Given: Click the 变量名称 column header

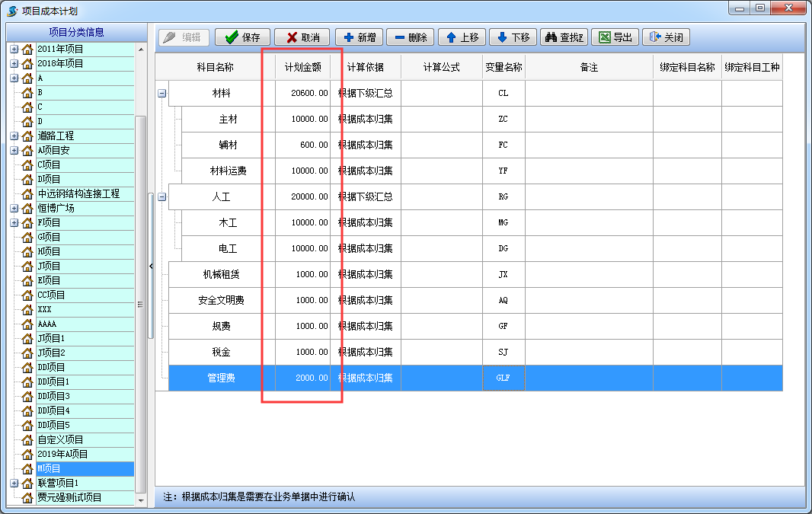Looking at the screenshot, I should pyautogui.click(x=504, y=67).
